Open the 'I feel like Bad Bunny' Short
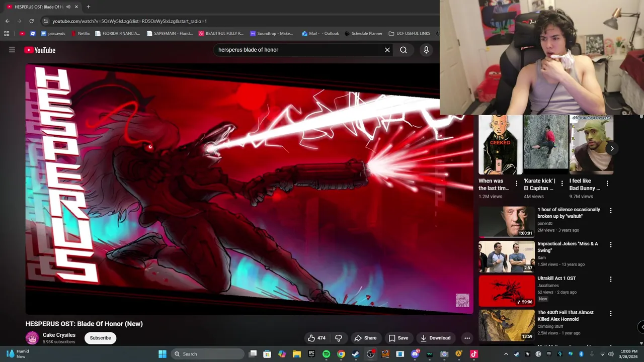 pos(591,145)
